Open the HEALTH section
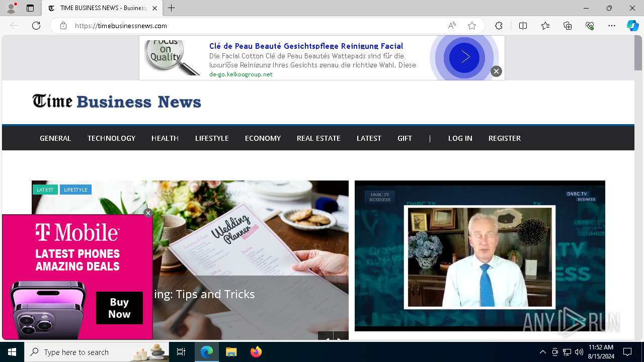644x362 pixels. point(165,138)
